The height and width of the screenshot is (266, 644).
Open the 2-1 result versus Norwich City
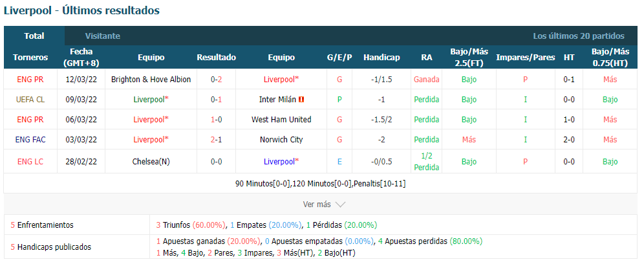click(217, 139)
